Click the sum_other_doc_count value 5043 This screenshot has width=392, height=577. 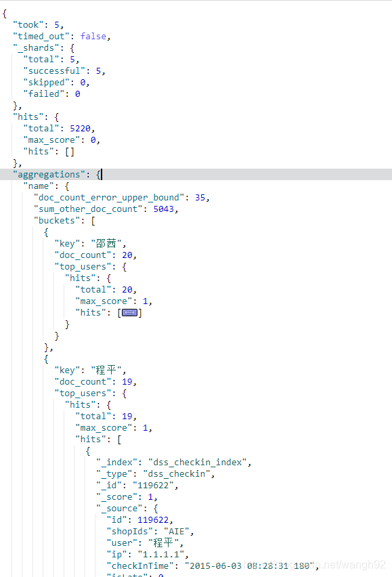[x=164, y=209]
